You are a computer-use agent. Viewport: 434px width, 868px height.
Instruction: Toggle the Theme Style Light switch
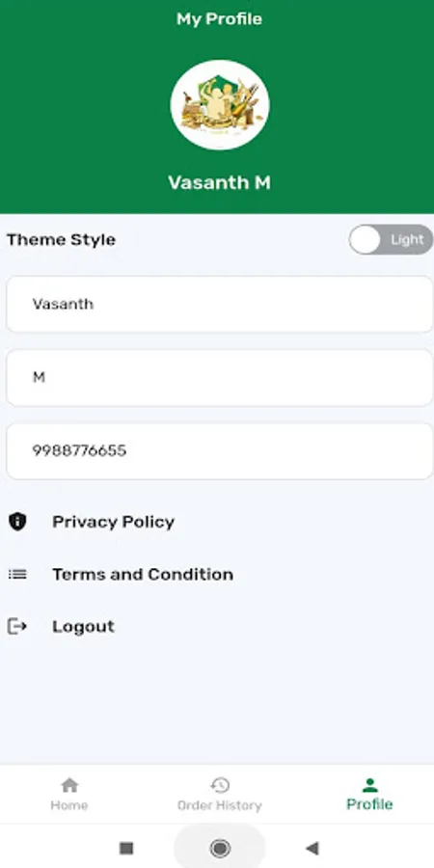[391, 240]
